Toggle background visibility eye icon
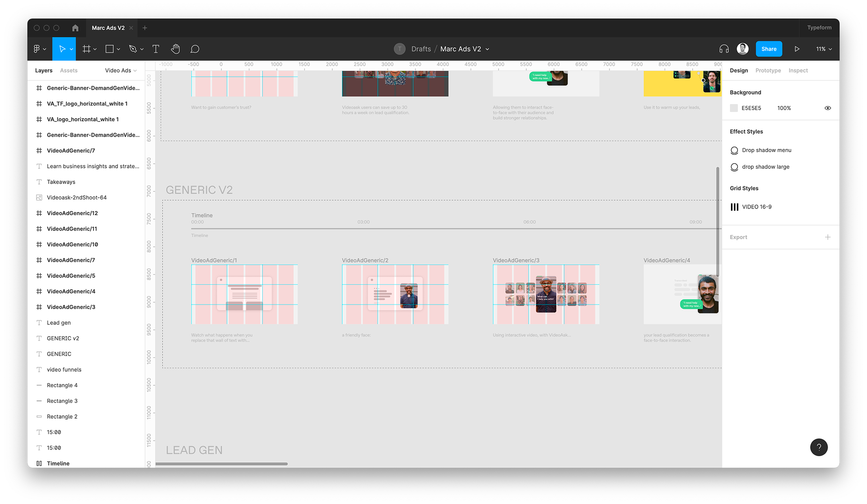 (x=827, y=108)
